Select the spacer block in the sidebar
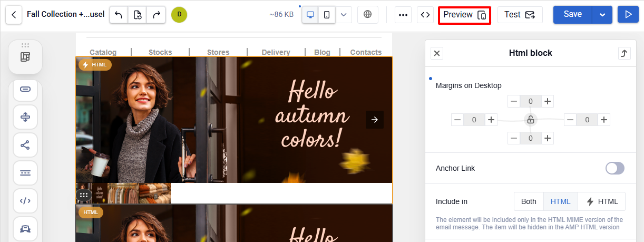Screen dimensions: 644x242 pyautogui.click(x=25, y=117)
